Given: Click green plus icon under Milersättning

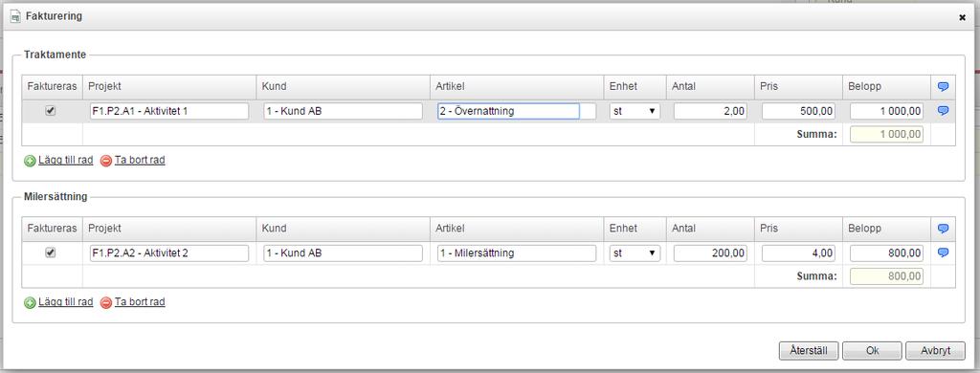Looking at the screenshot, I should 30,302.
